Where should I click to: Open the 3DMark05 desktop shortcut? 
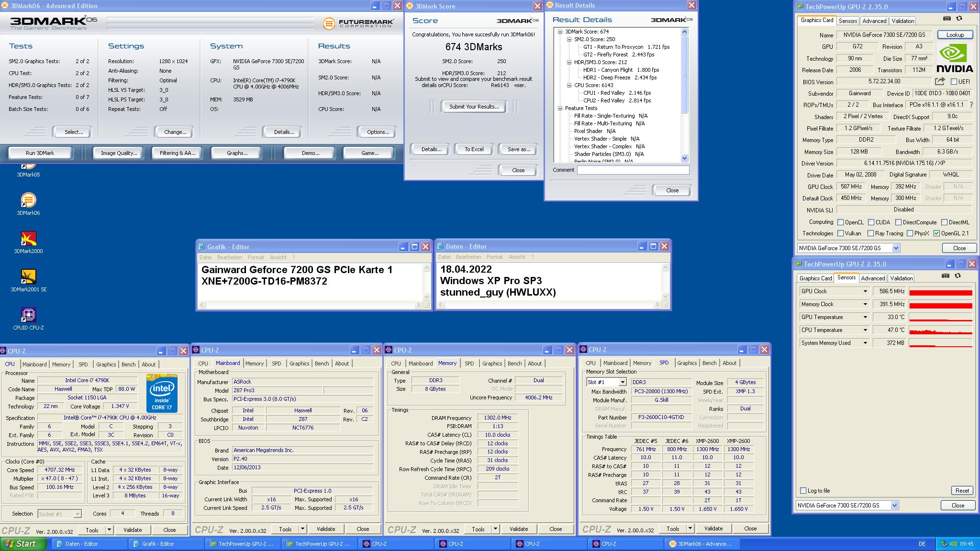[x=28, y=170]
